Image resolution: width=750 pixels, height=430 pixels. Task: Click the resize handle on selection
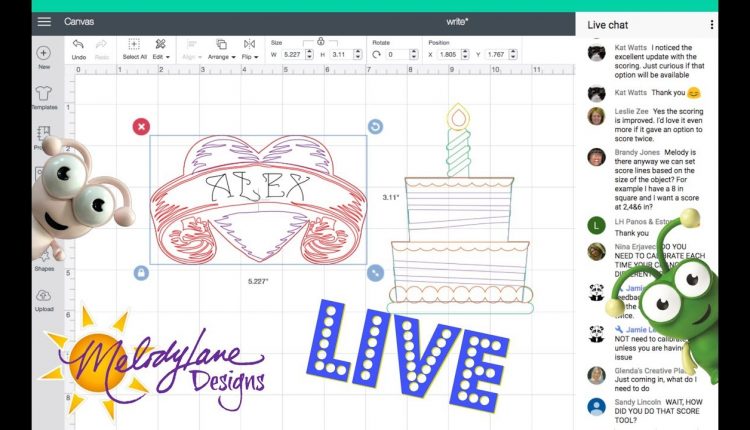(x=375, y=273)
